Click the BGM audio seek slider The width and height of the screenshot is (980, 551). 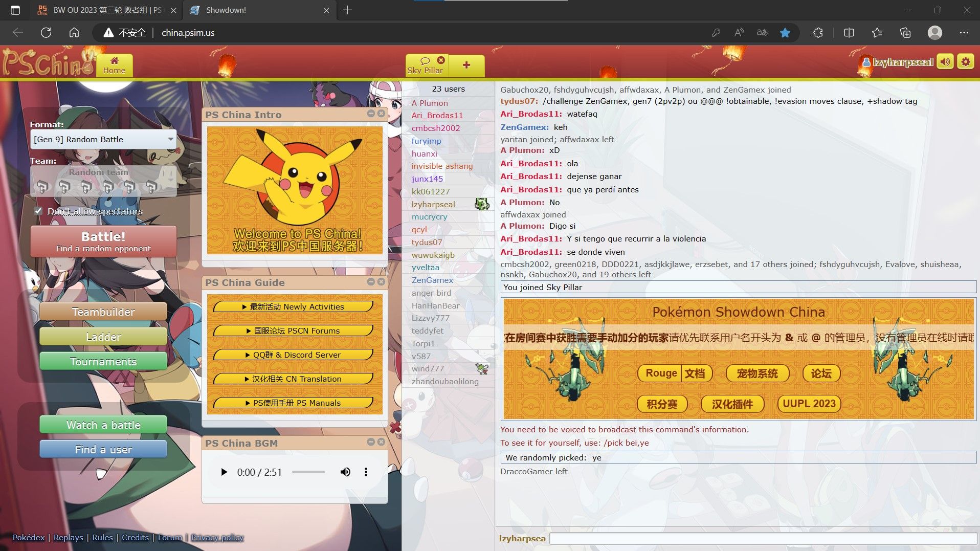coord(308,472)
